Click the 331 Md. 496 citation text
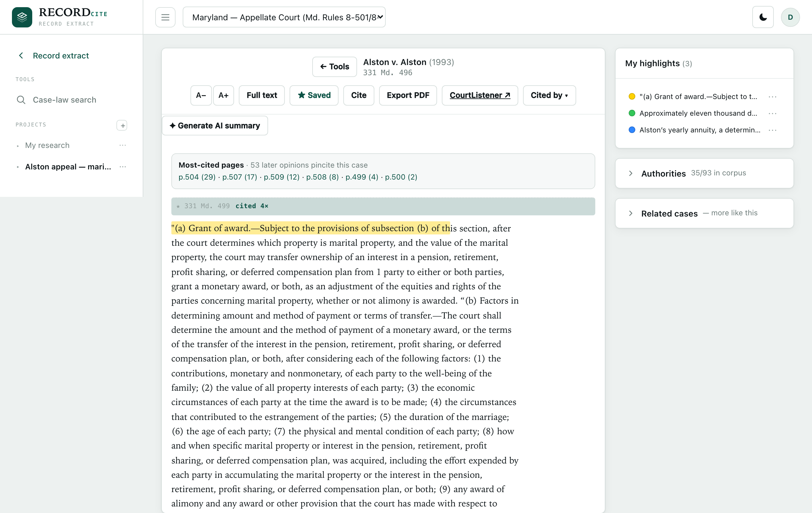This screenshot has width=812, height=513. (x=387, y=73)
